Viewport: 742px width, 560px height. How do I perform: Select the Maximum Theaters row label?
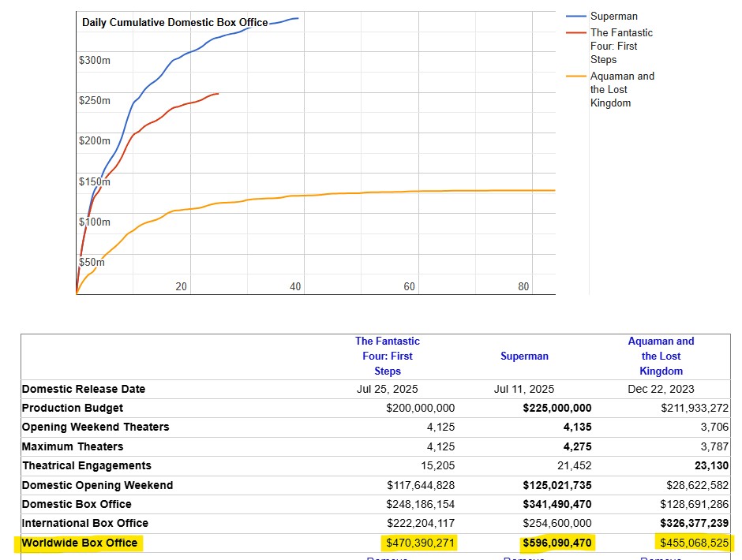coord(73,446)
